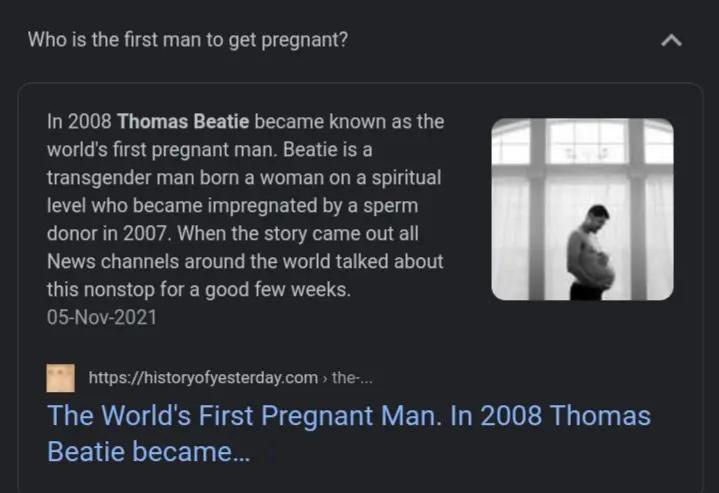The width and height of the screenshot is (719, 493).
Task: Click "world's first pregnant man" snippet phrase
Action: [x=158, y=150]
